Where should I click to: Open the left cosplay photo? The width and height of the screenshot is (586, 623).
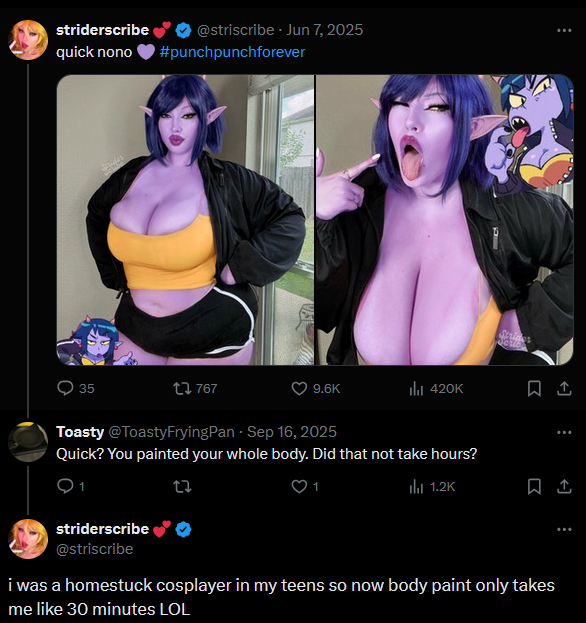(x=185, y=220)
